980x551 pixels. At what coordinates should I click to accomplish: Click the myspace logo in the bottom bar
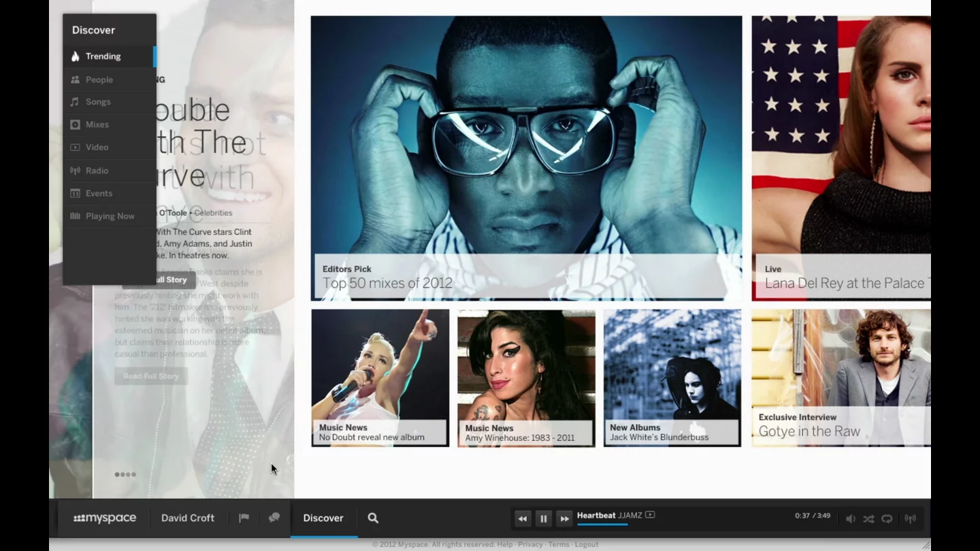[103, 518]
